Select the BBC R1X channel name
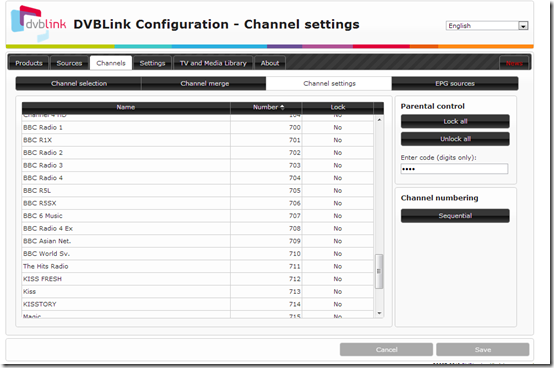The height and width of the screenshot is (368, 554). coord(37,140)
